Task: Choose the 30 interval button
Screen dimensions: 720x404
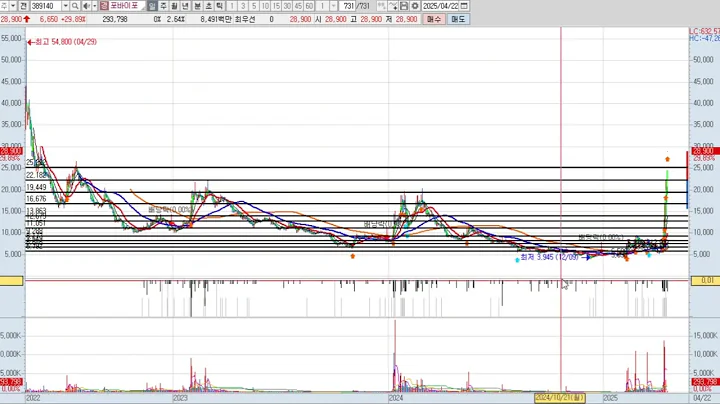Action: point(287,6)
